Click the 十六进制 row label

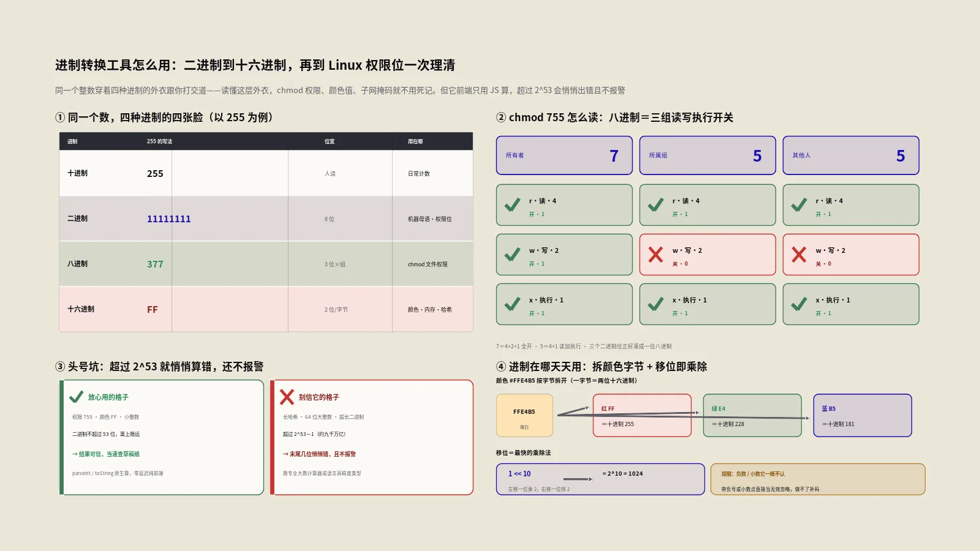click(81, 309)
